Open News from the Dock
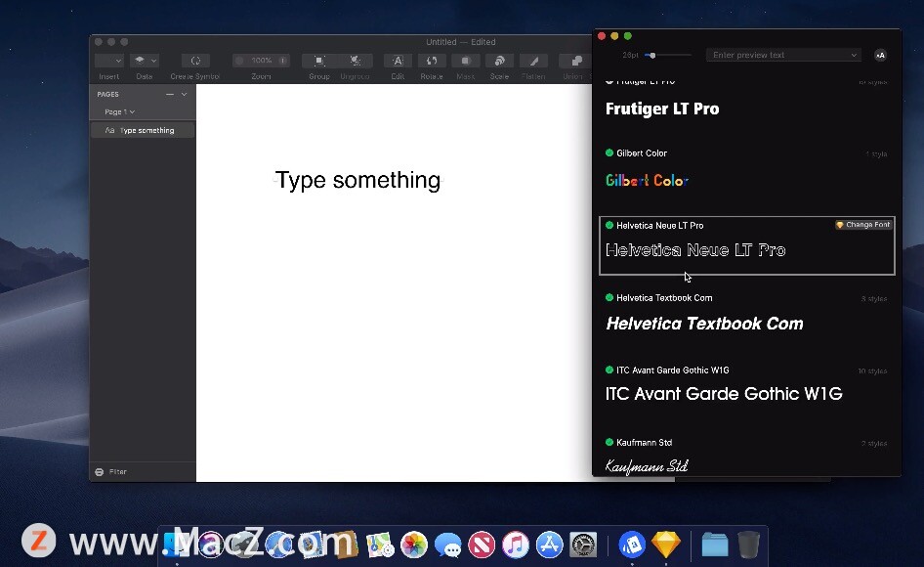The image size is (924, 567). (x=482, y=544)
